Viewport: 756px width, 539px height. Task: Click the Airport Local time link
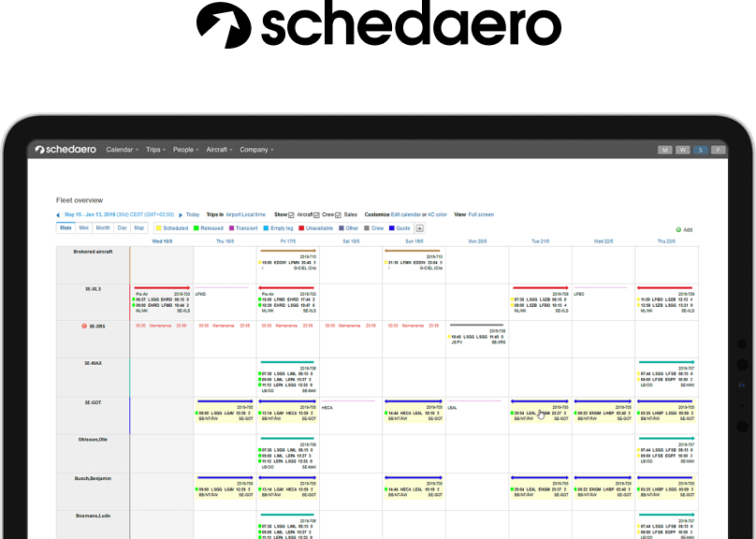pyautogui.click(x=245, y=214)
